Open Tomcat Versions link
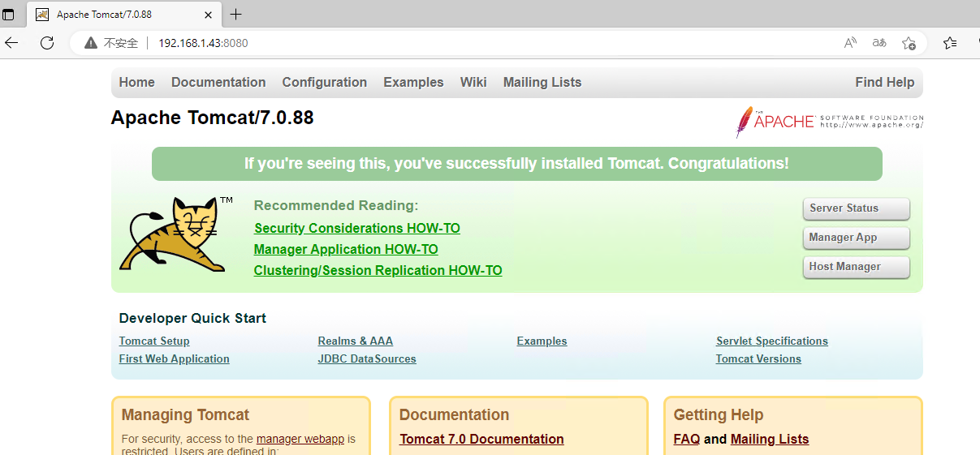The height and width of the screenshot is (455, 980). tap(758, 358)
